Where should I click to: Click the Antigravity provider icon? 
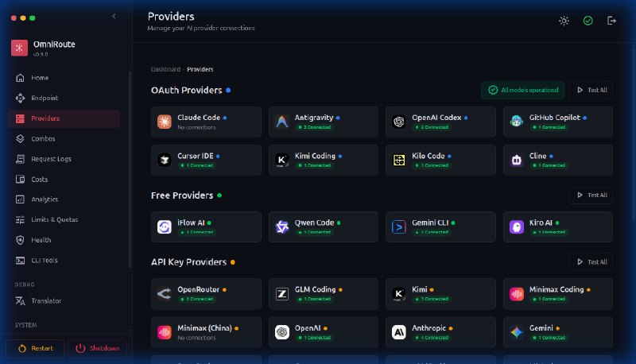coord(282,122)
